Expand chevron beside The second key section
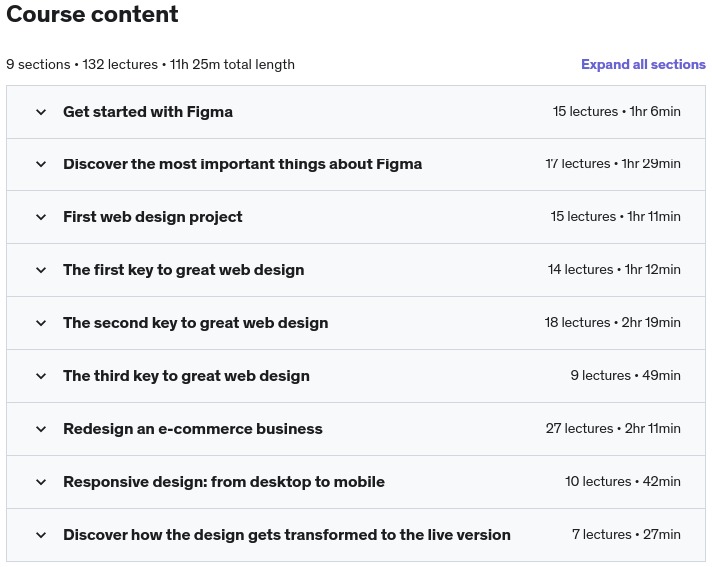This screenshot has height=567, width=712. pyautogui.click(x=41, y=323)
